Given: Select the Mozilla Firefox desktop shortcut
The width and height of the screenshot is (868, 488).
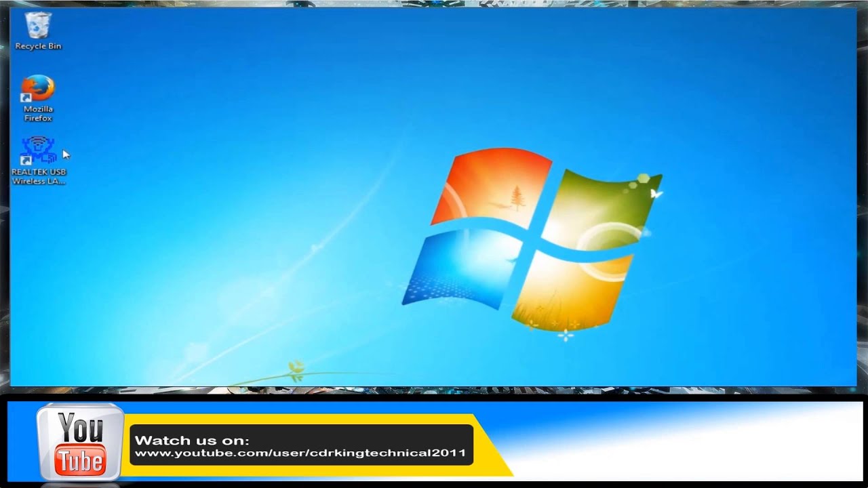Looking at the screenshot, I should [38, 98].
